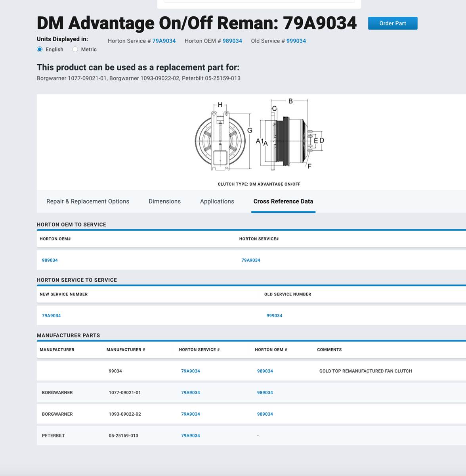The height and width of the screenshot is (476, 466).
Task: Click Horton OEM # 989034 link in header
Action: tap(232, 41)
